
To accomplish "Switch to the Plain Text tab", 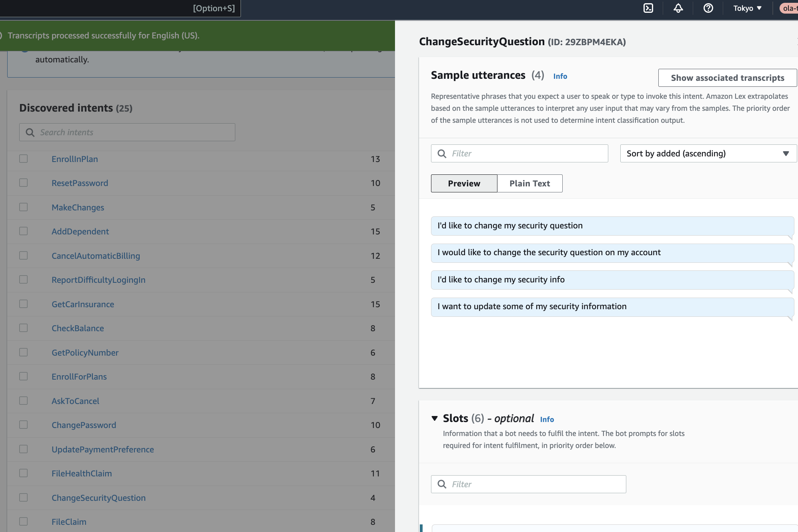I will pyautogui.click(x=529, y=183).
